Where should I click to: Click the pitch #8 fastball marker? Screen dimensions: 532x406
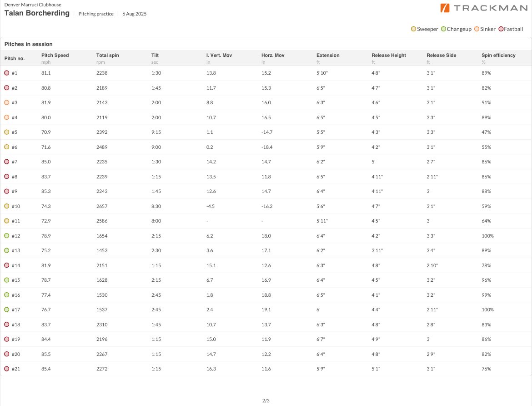pos(6,177)
